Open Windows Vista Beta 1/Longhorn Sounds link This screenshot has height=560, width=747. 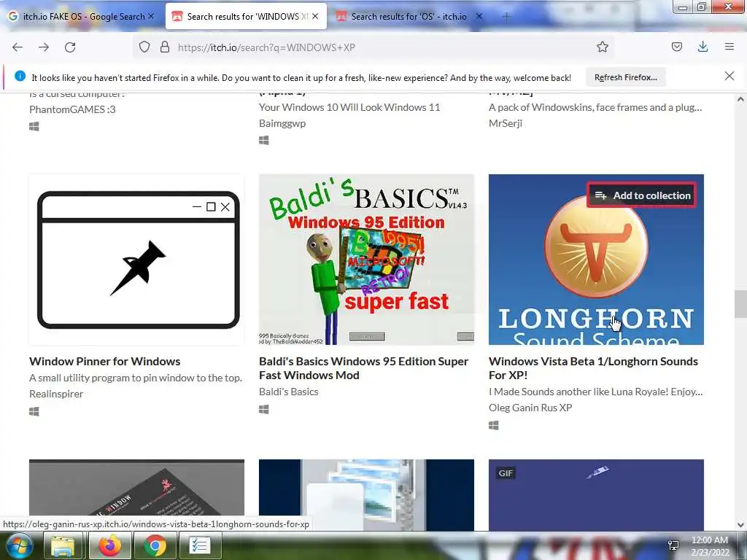pyautogui.click(x=593, y=368)
